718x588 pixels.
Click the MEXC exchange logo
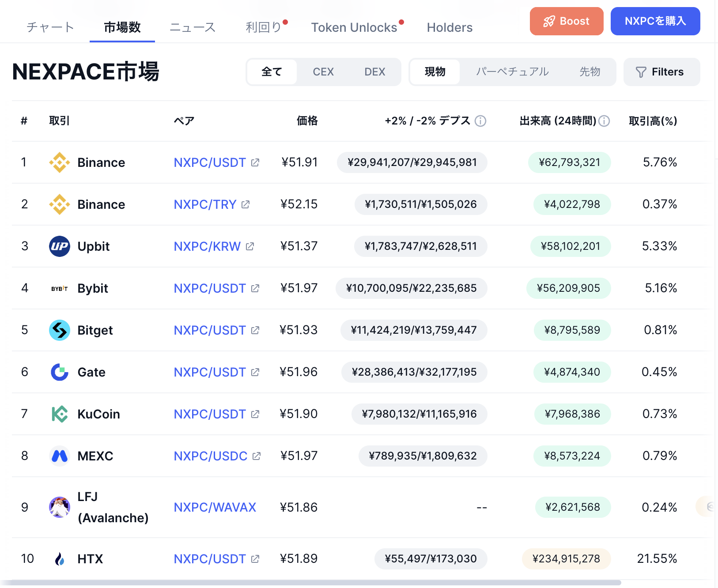tap(59, 456)
